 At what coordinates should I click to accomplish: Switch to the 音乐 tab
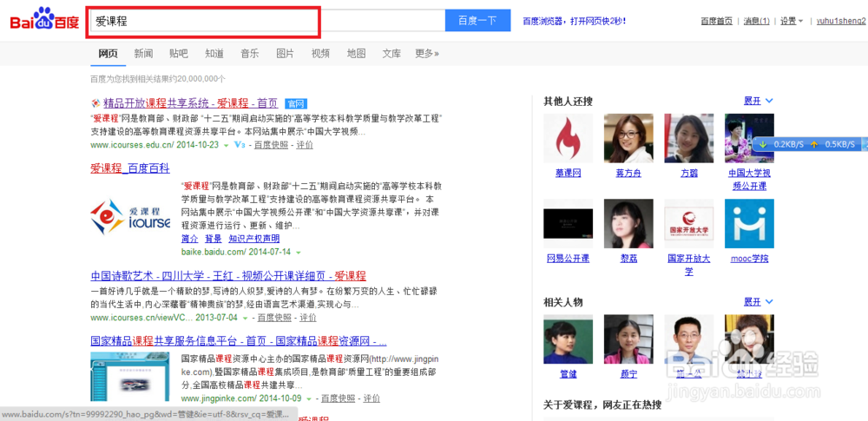coord(250,54)
